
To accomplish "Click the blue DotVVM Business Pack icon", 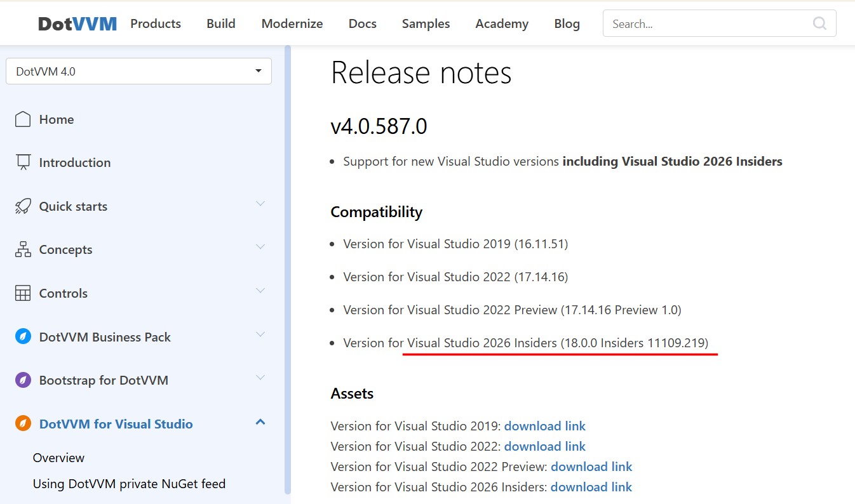I will (23, 337).
